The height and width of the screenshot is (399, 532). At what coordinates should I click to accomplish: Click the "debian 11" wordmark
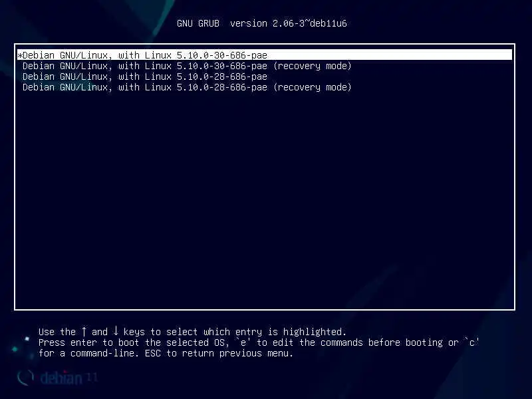69,378
